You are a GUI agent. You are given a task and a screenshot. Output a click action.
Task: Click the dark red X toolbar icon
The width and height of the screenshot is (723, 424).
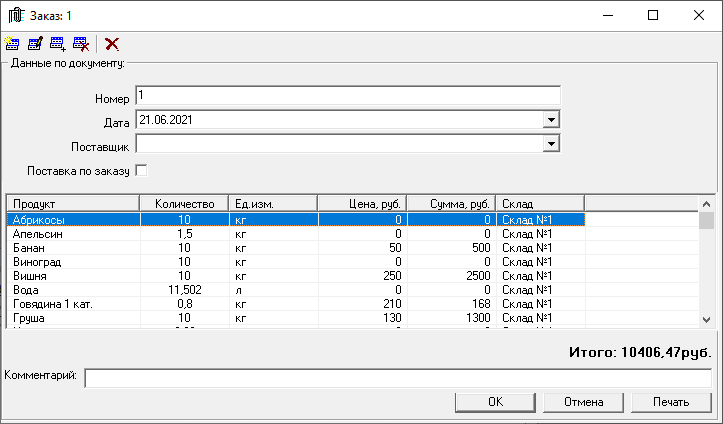tap(112, 43)
